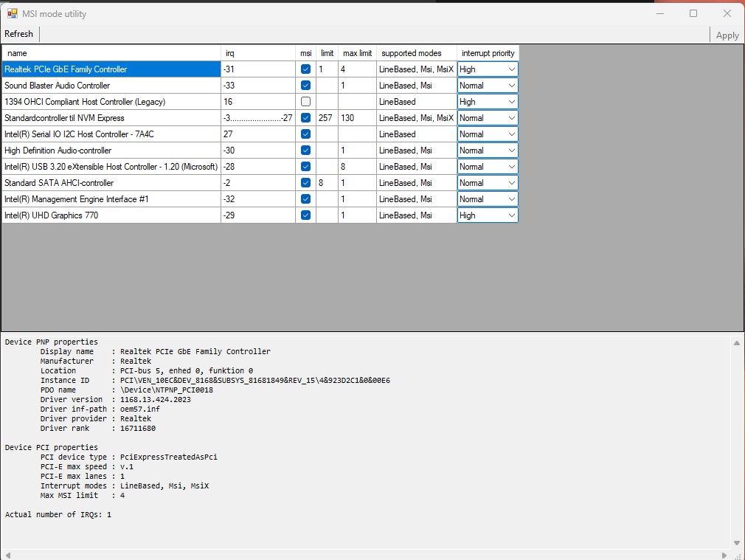This screenshot has height=560, width=745.
Task: Minimize the MSI mode utility window
Action: [660, 13]
